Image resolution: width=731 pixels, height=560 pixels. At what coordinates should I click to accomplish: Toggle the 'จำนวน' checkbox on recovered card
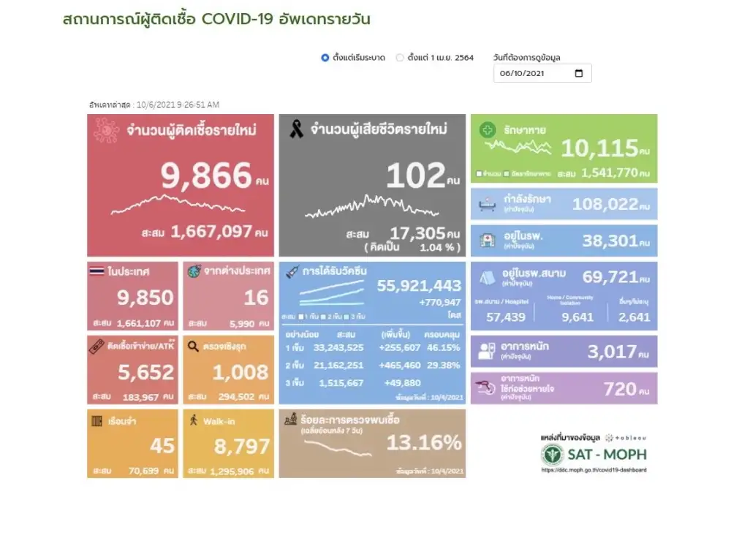point(478,174)
